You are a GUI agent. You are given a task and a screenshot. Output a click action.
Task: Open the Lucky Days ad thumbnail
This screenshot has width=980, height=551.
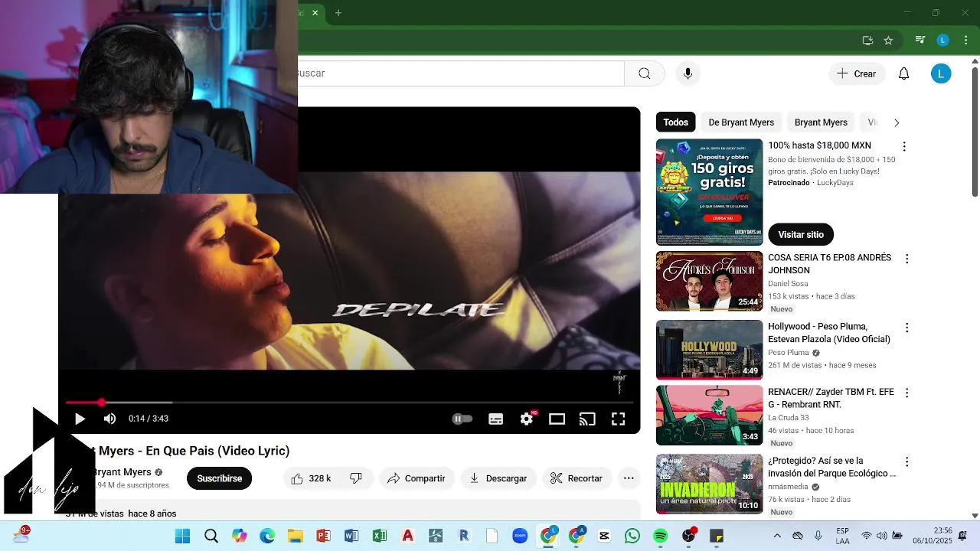click(x=710, y=192)
